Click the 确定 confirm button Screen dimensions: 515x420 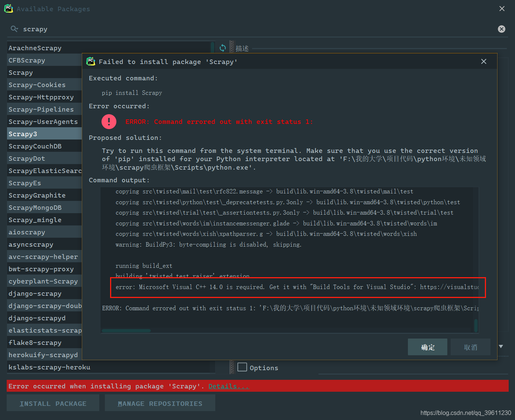pyautogui.click(x=428, y=347)
